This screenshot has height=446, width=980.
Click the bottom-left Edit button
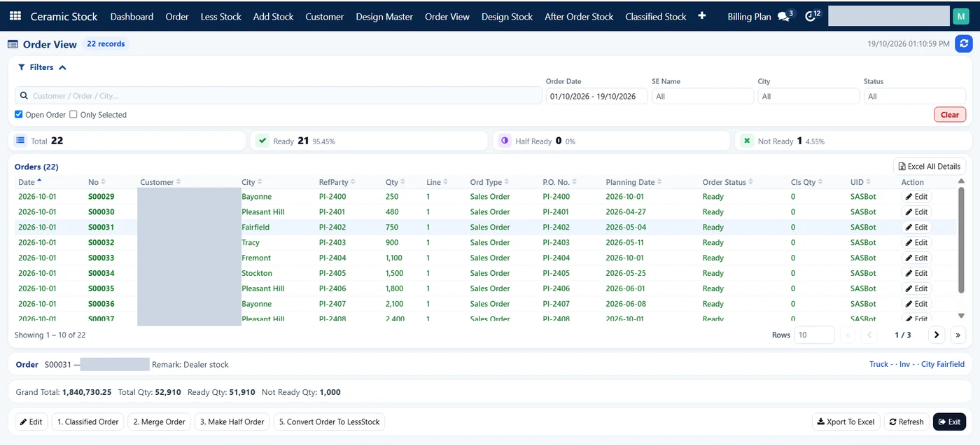pyautogui.click(x=31, y=421)
